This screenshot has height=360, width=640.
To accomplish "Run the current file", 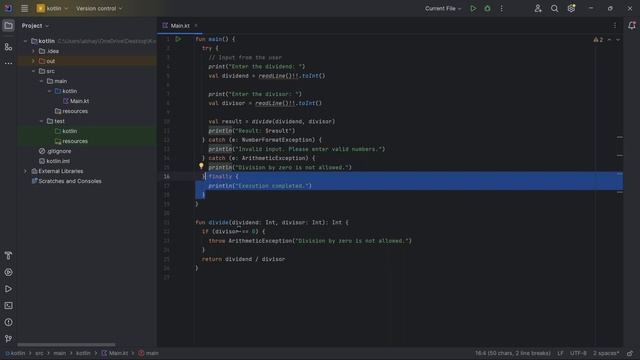I will 473,8.
